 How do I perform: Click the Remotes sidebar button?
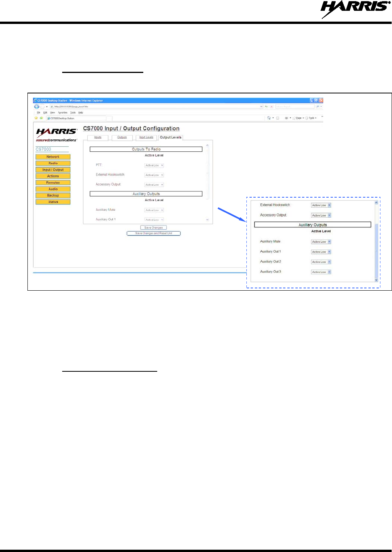point(53,183)
